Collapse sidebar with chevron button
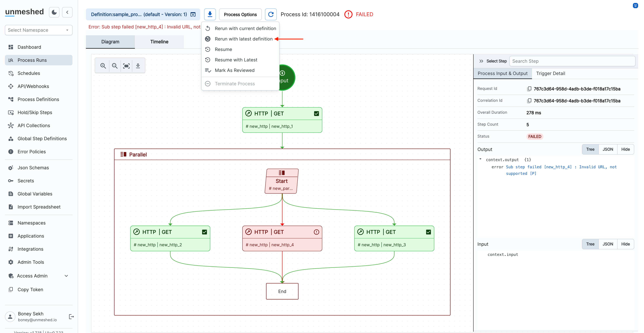This screenshot has width=644, height=333. [67, 12]
